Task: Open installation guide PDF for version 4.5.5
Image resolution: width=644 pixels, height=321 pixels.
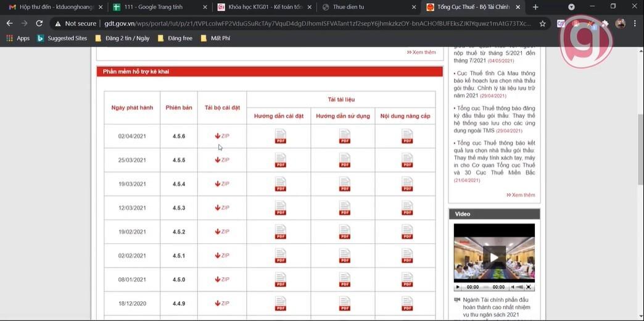Action: coord(281,160)
